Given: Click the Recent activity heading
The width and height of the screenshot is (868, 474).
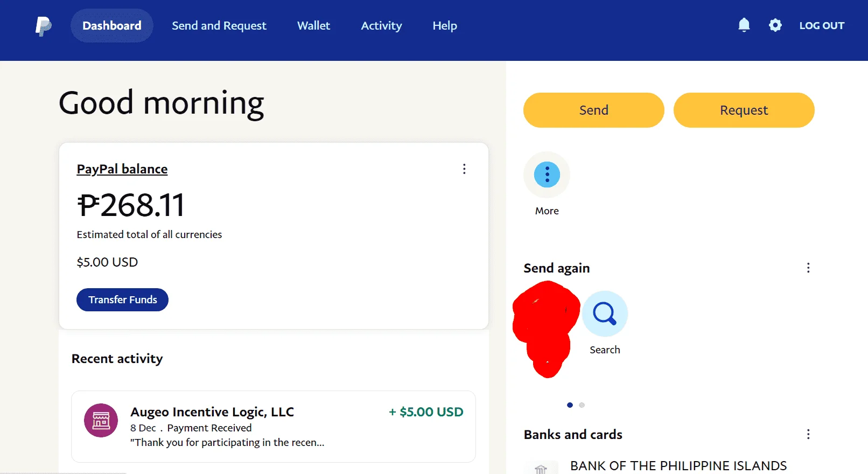Looking at the screenshot, I should [x=117, y=359].
